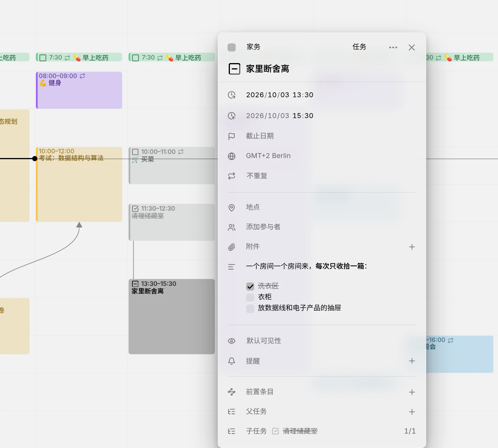Click the repeat arrows icon

point(232,176)
